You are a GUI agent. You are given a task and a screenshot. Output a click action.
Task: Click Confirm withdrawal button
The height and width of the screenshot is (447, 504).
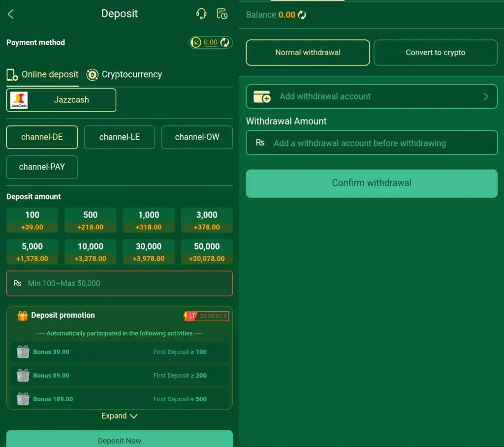(x=372, y=183)
